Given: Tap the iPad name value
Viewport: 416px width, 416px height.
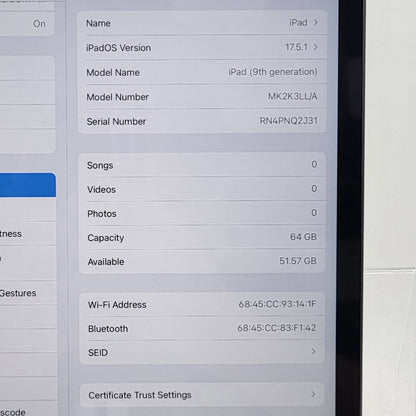Looking at the screenshot, I should pyautogui.click(x=298, y=22).
